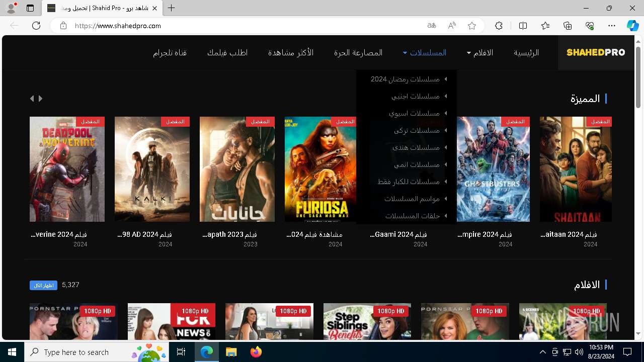Open المصارعة الحرة nav item

click(358, 53)
